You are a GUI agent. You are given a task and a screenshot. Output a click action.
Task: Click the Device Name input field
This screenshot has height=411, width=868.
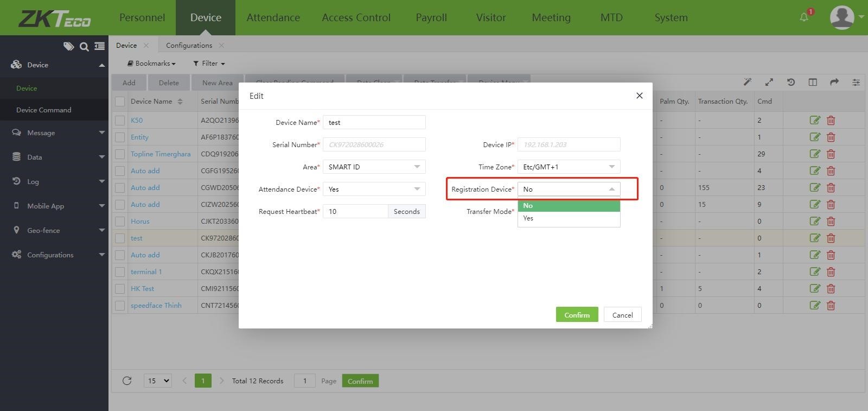click(374, 123)
